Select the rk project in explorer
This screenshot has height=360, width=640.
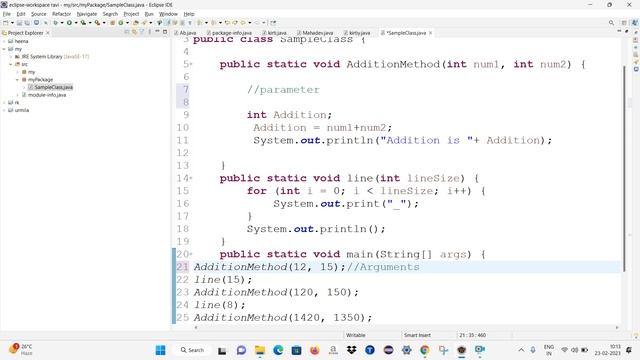coord(14,102)
